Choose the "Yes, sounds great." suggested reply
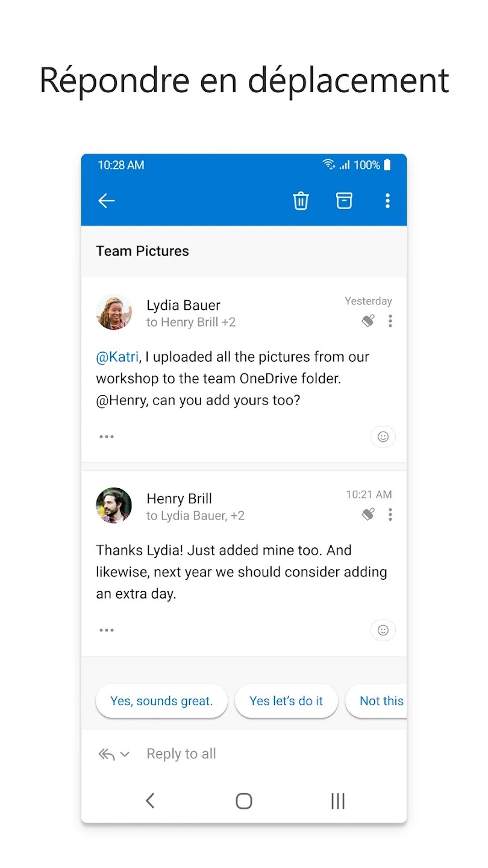 (161, 701)
